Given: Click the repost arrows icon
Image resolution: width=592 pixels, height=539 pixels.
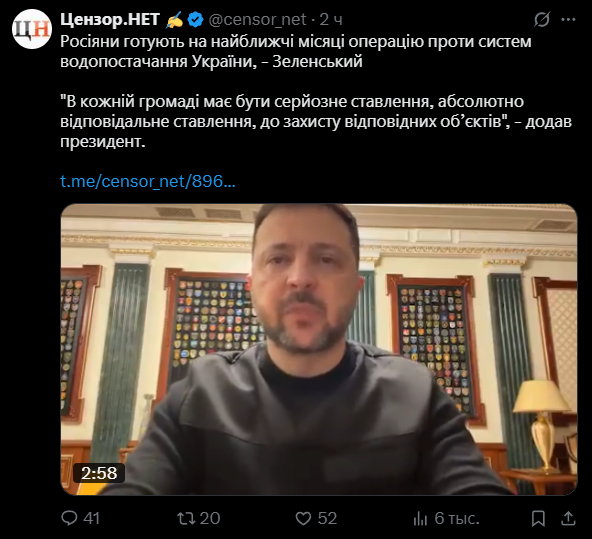Looking at the screenshot, I should (186, 518).
